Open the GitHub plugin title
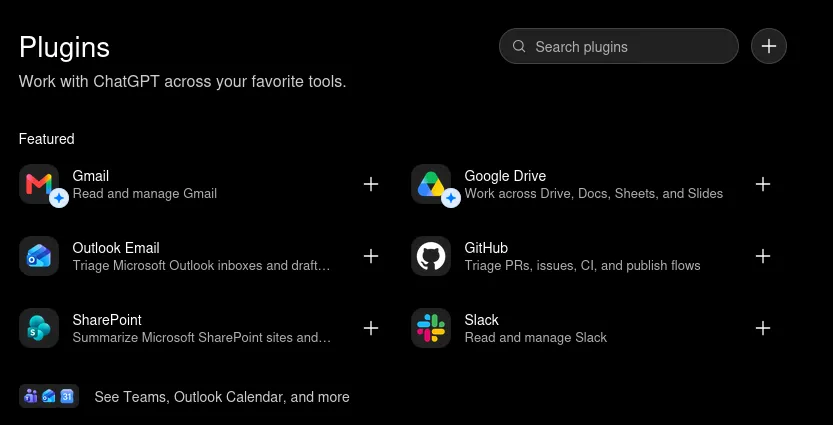 pos(486,248)
